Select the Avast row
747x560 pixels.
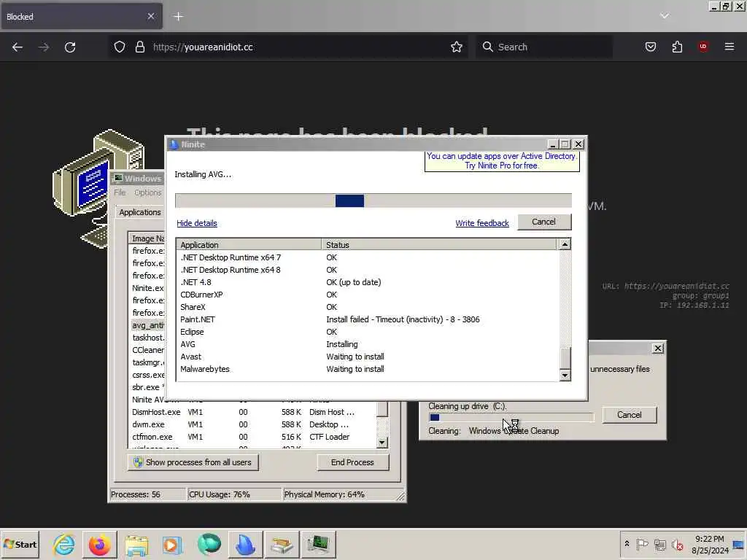(367, 357)
